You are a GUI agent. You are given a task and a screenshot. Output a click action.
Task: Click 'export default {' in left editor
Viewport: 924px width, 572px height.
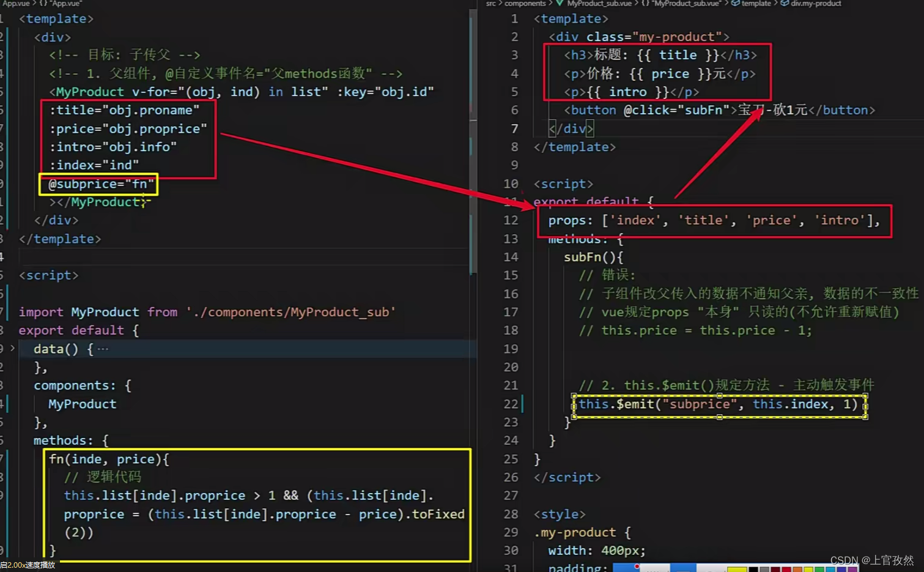click(79, 330)
